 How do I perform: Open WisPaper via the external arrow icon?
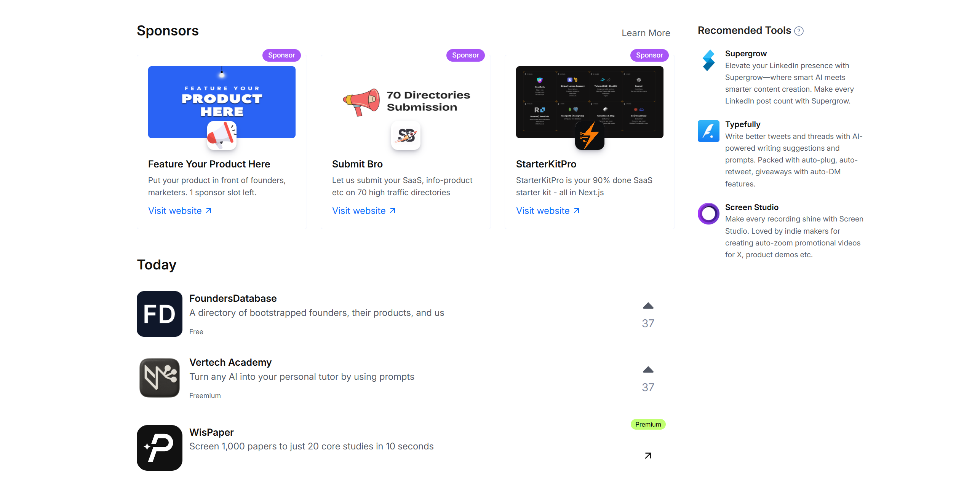[x=648, y=456]
